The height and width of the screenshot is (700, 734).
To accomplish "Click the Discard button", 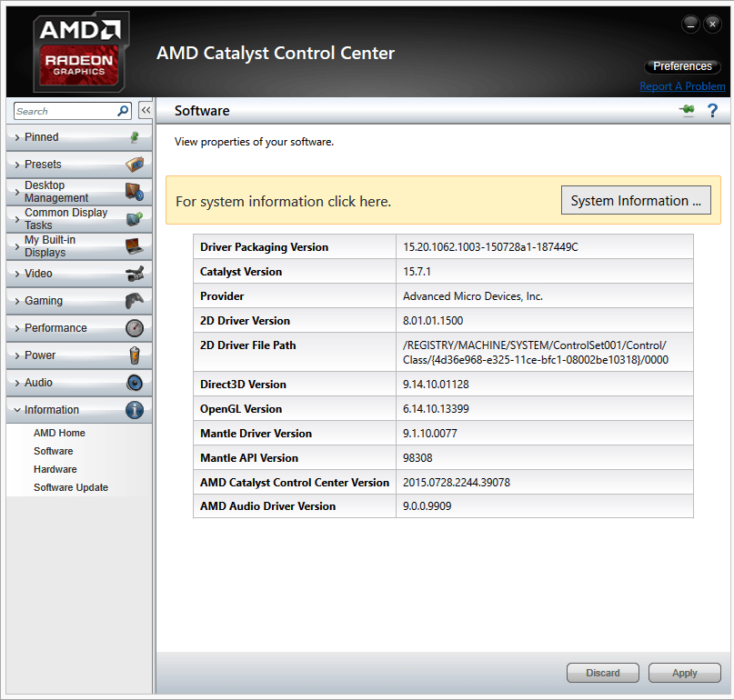I will tap(602, 673).
